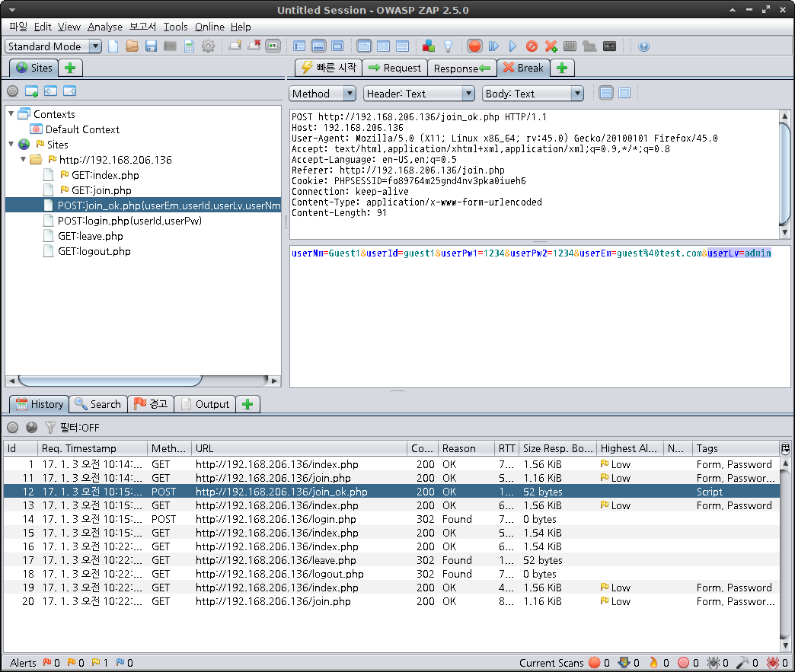Switch to the 경고 alerts tab

click(x=151, y=404)
